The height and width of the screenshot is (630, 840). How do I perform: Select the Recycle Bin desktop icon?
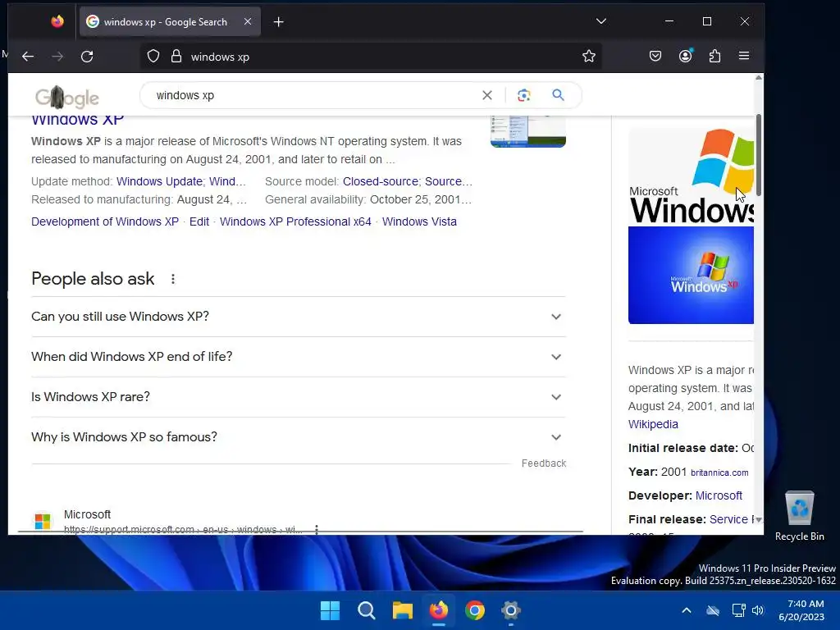799,516
